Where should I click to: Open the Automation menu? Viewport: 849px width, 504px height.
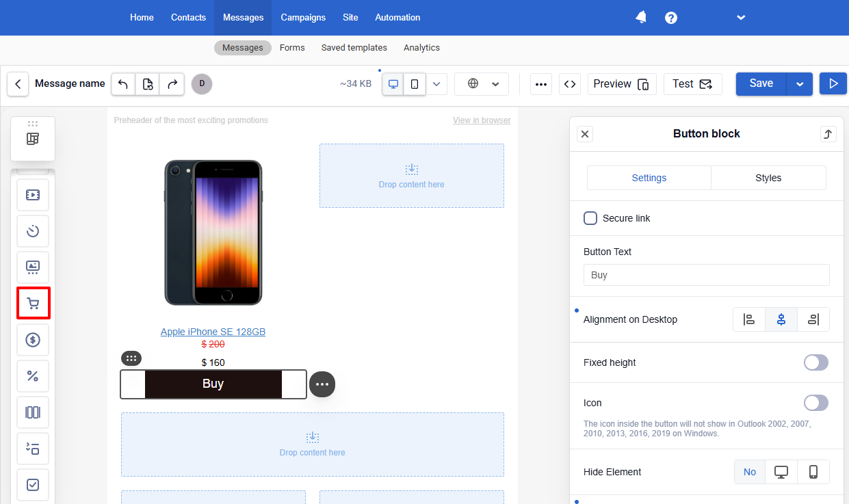click(397, 18)
